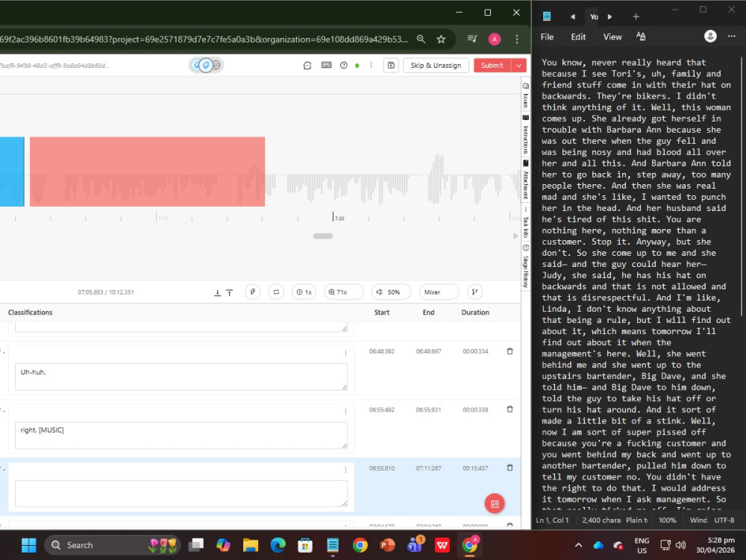Image resolution: width=746 pixels, height=560 pixels.
Task: Open the 1x playback speed control
Action: 304,292
